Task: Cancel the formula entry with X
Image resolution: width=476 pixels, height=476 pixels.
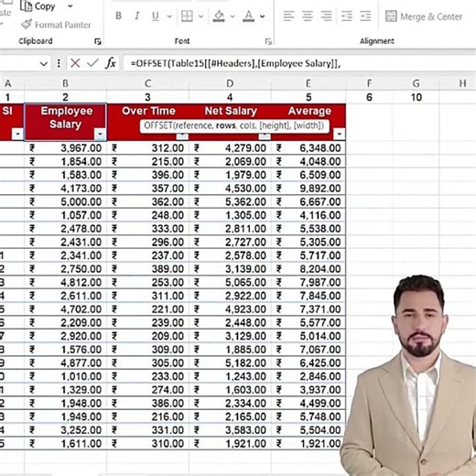Action: pyautogui.click(x=75, y=63)
